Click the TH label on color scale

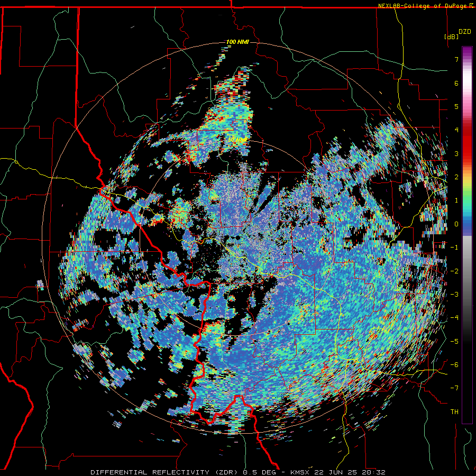click(454, 412)
